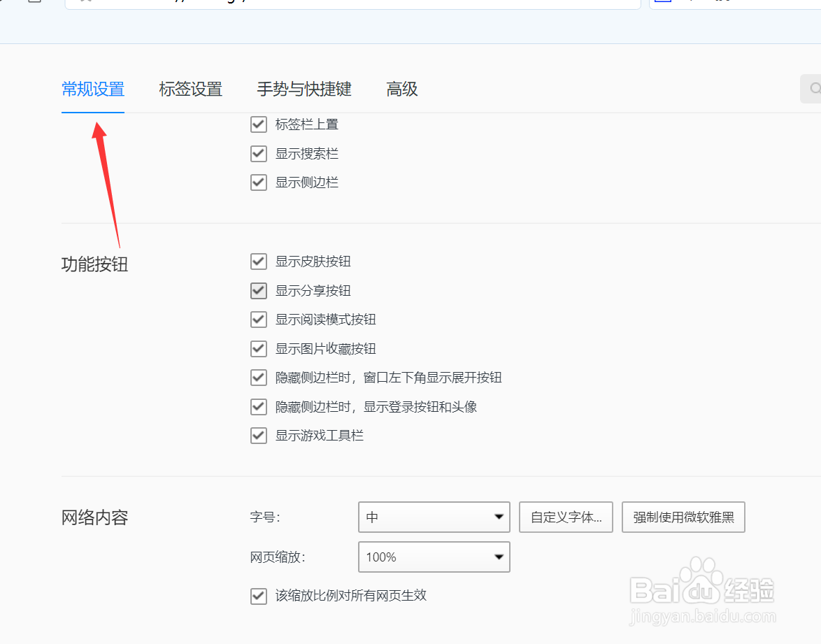Select the 常规设置 tab
Screen dimensions: 821x644
coord(92,90)
